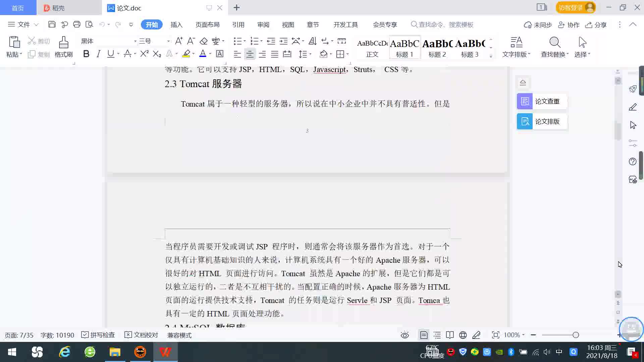This screenshot has width=644, height=362.
Task: Click the Format Painter (格式刷) icon
Action: (x=63, y=43)
